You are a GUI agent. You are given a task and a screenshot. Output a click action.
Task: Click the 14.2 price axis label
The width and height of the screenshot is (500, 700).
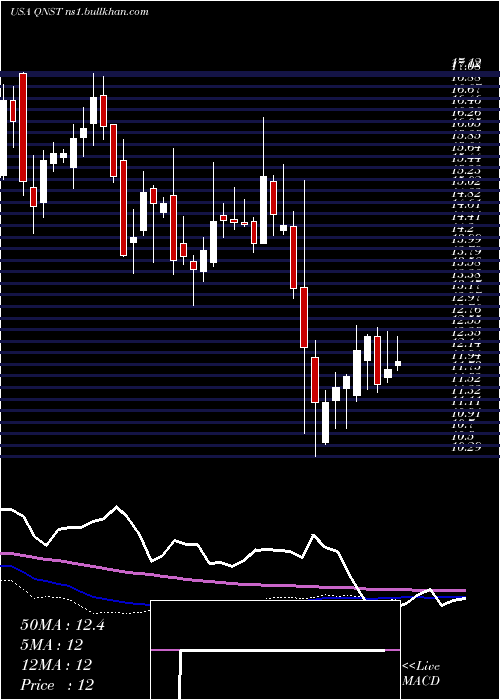[x=463, y=229]
